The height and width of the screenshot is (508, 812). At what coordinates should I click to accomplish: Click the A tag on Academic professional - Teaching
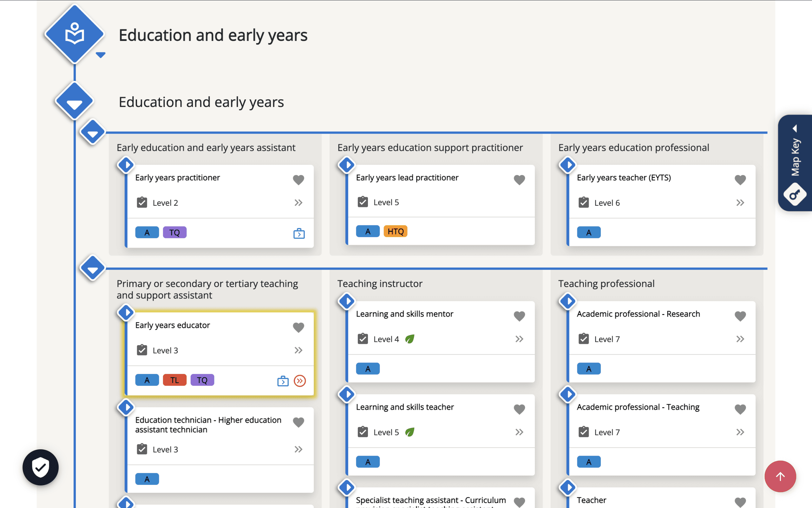click(x=588, y=462)
